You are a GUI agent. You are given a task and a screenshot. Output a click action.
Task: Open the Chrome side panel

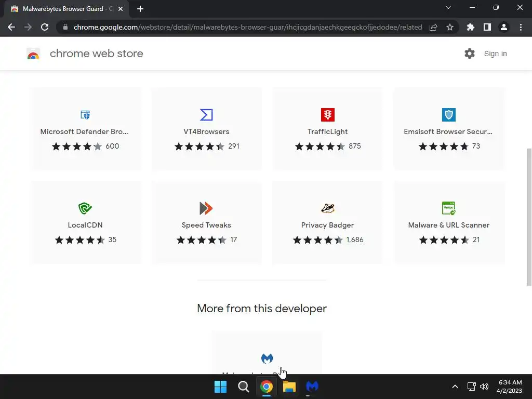pos(487,27)
